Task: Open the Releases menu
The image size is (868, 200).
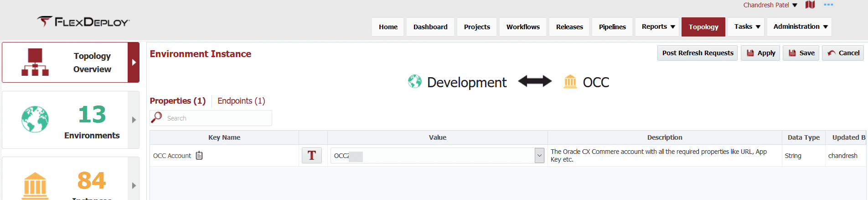Action: [569, 27]
